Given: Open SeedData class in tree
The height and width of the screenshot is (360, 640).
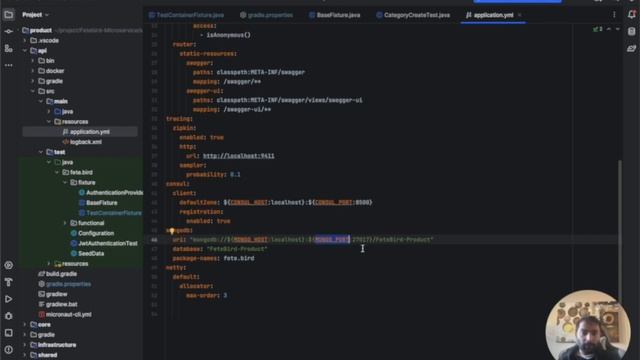Looking at the screenshot, I should [x=91, y=254].
